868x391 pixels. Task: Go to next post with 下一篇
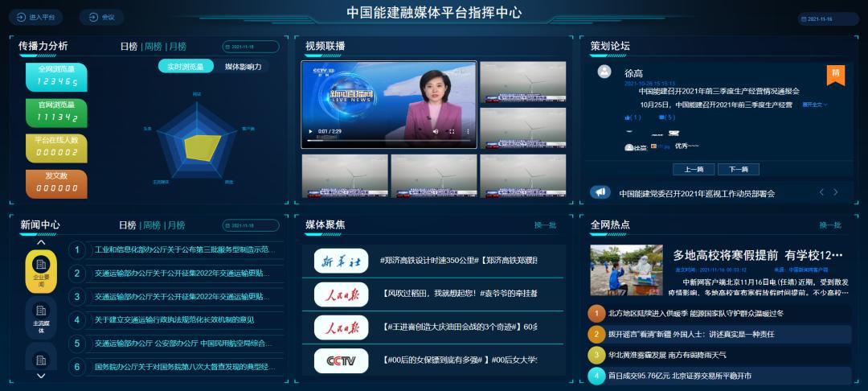[739, 170]
